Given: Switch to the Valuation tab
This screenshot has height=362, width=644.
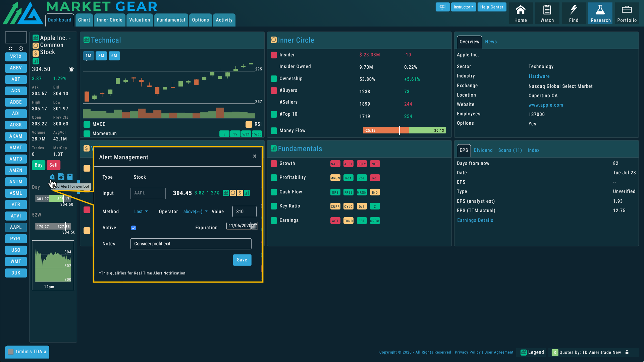Looking at the screenshot, I should pyautogui.click(x=140, y=20).
